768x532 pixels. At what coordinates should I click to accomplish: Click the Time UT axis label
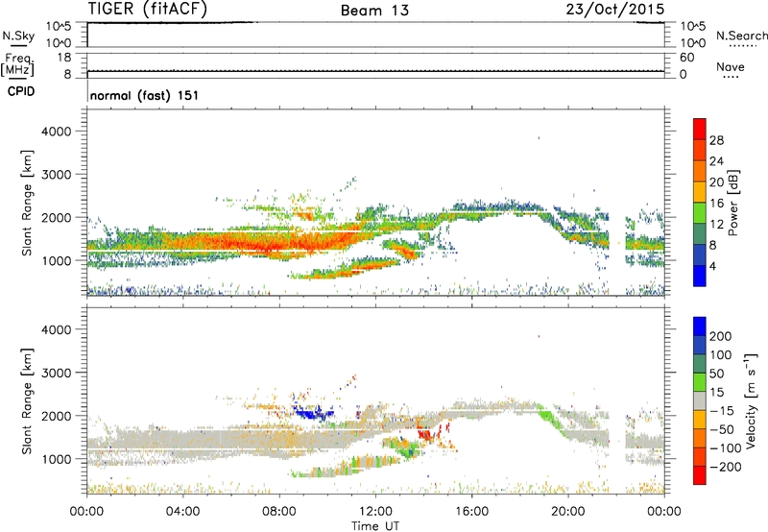pos(375,525)
